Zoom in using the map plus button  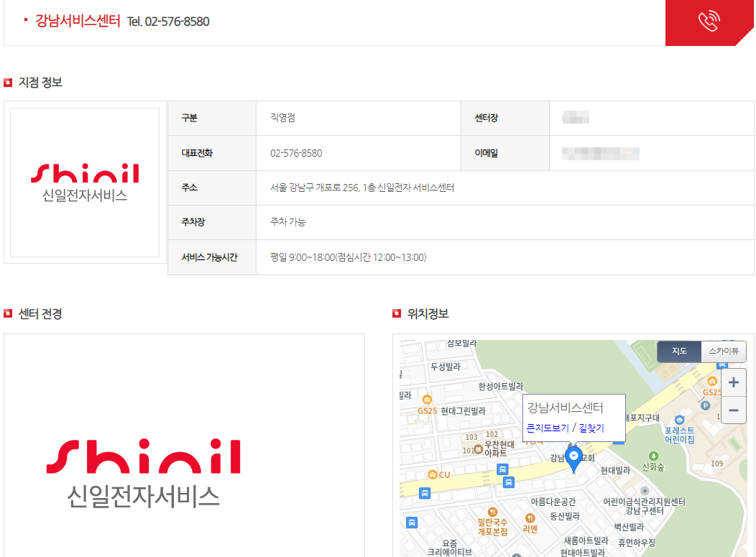click(732, 382)
